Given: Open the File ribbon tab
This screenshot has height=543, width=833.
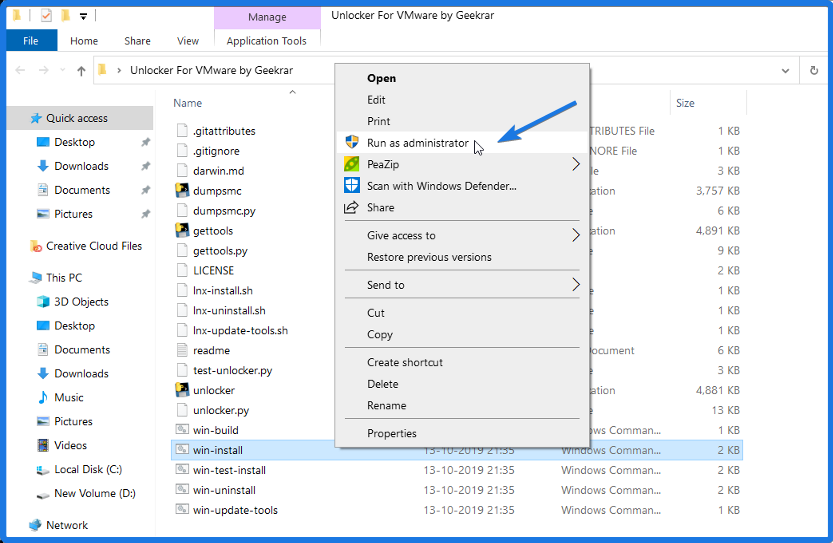Looking at the screenshot, I should [x=31, y=41].
